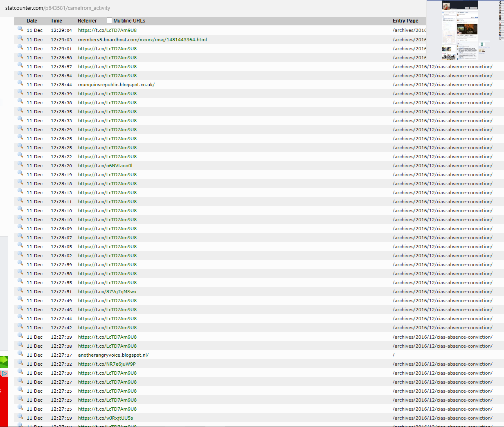Click magnifier icon for 12:28:22 row
Viewport: 504px width, 427px height.
click(20, 155)
